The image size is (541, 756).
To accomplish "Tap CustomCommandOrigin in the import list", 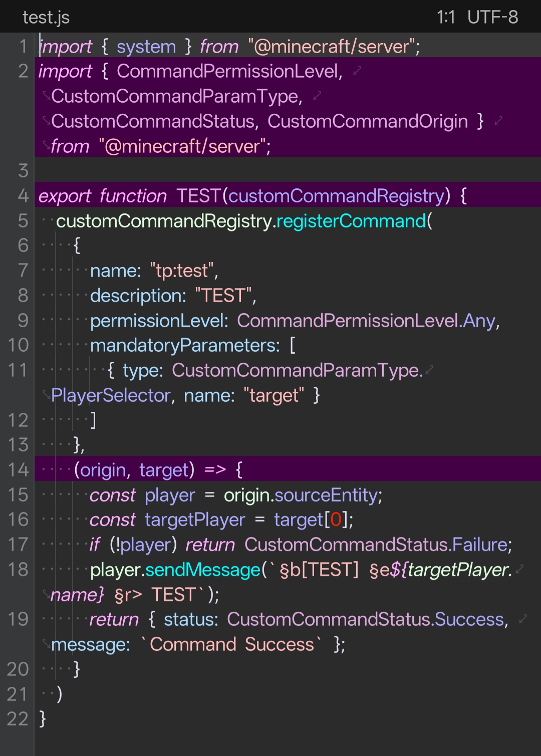I will 368,121.
